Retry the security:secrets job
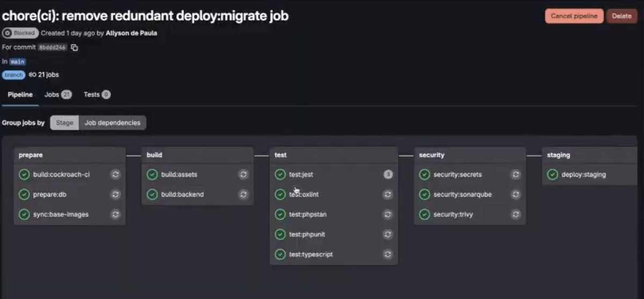Viewport: 644px width, 299px height. pyautogui.click(x=516, y=174)
